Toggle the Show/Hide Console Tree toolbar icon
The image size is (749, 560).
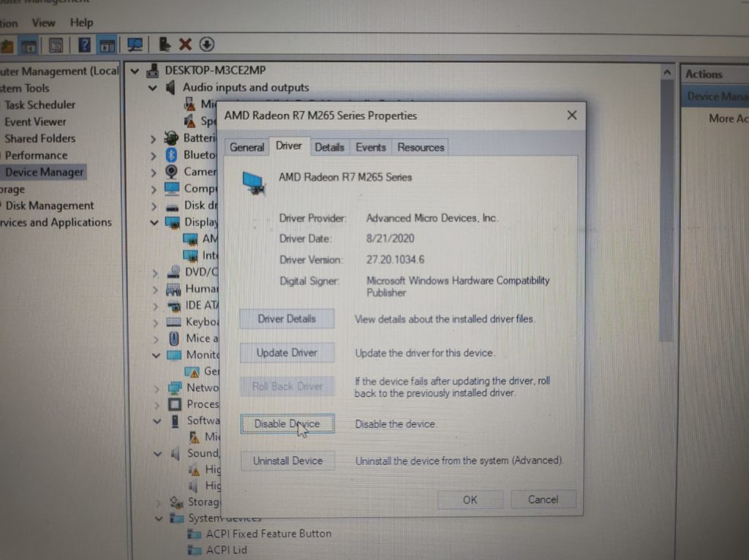point(29,46)
